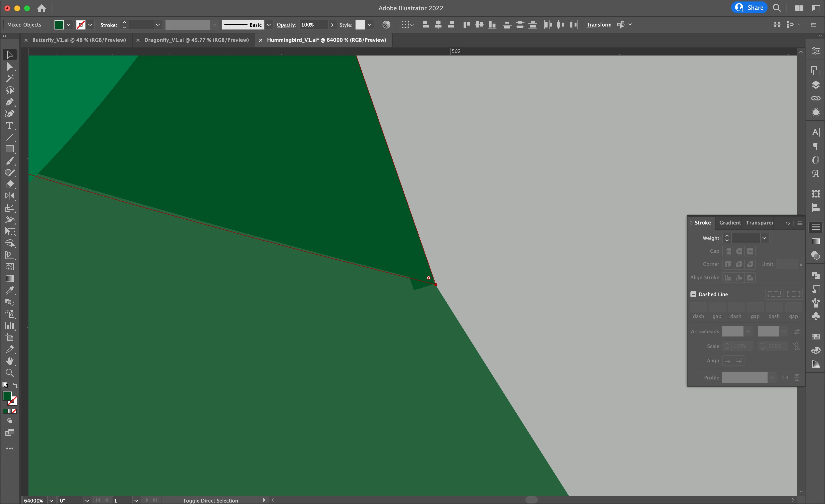825x504 pixels.
Task: Swap fill and stroke colors
Action: click(15, 385)
